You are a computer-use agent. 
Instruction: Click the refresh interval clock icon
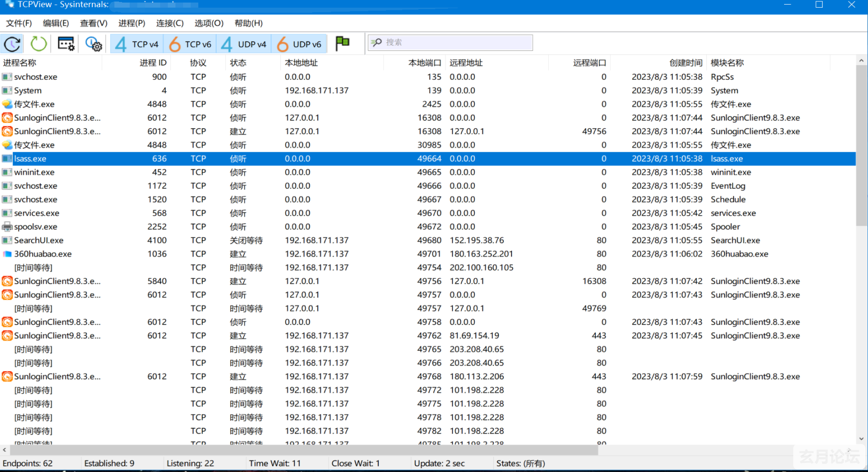coord(12,44)
